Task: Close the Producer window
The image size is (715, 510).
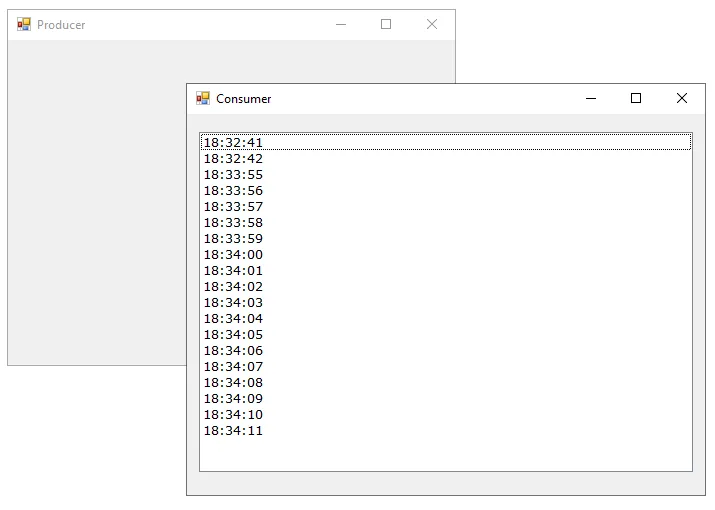Action: click(432, 25)
